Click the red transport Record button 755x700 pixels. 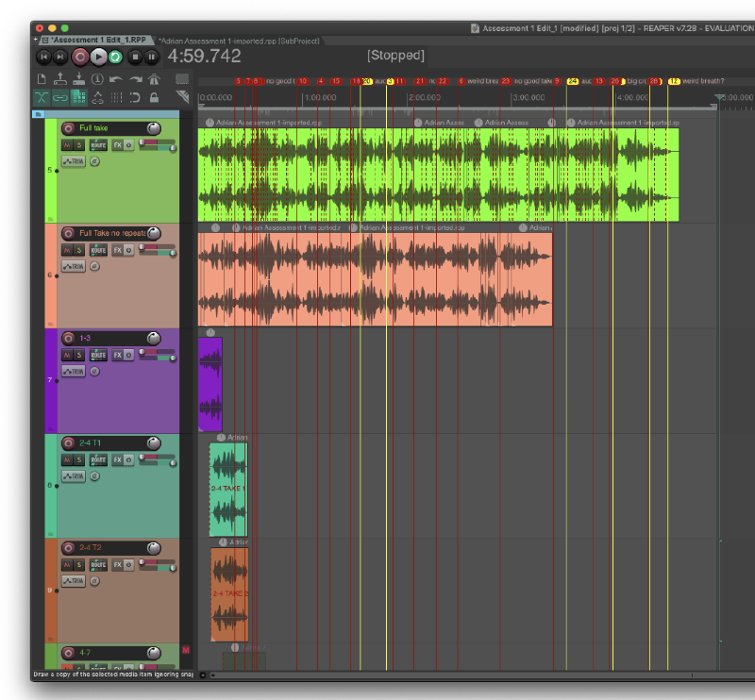click(x=80, y=57)
